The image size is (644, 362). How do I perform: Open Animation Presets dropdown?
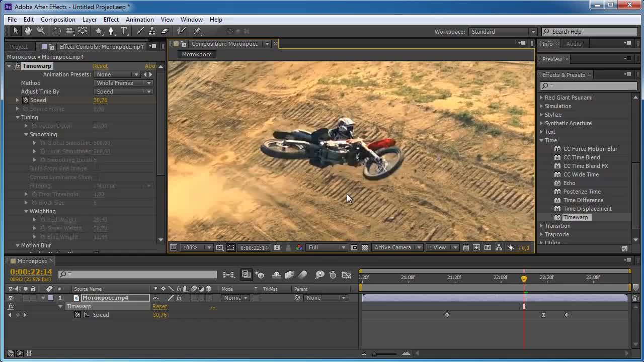tap(117, 74)
